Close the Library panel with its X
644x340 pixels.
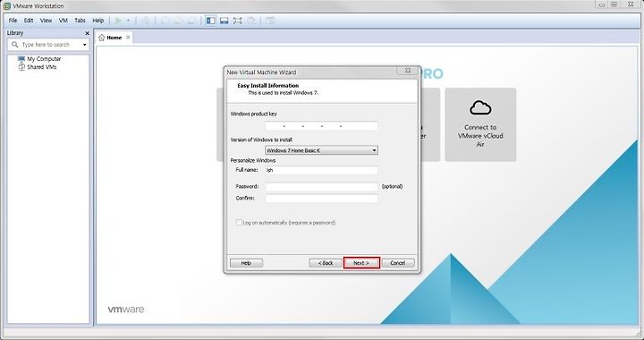pos(87,33)
